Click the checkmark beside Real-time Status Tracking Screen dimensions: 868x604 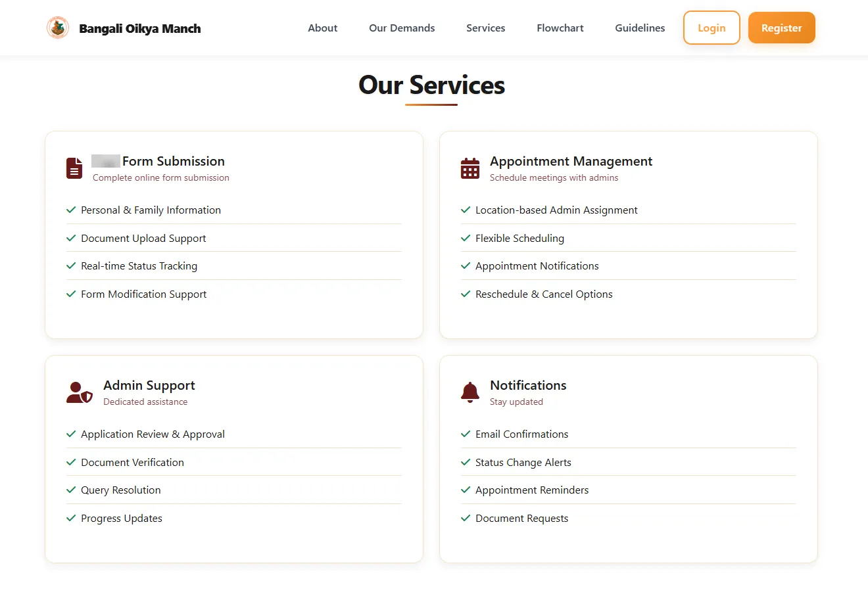tap(71, 266)
